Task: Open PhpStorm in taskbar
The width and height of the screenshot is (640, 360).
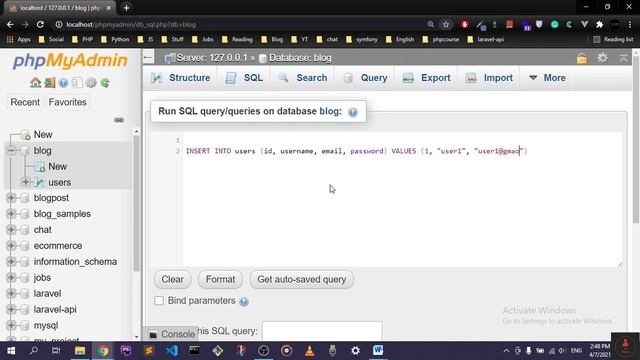Action: pyautogui.click(x=126, y=351)
